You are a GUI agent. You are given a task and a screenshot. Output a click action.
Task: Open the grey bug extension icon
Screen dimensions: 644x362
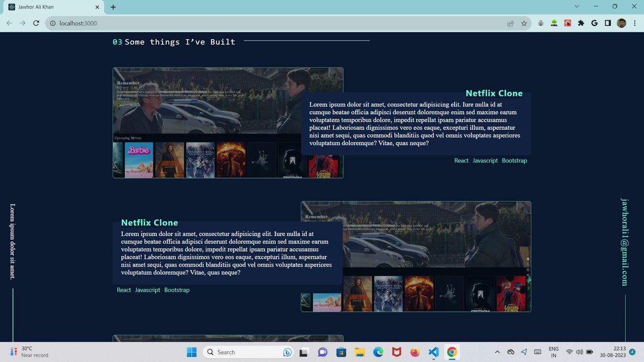(540, 24)
